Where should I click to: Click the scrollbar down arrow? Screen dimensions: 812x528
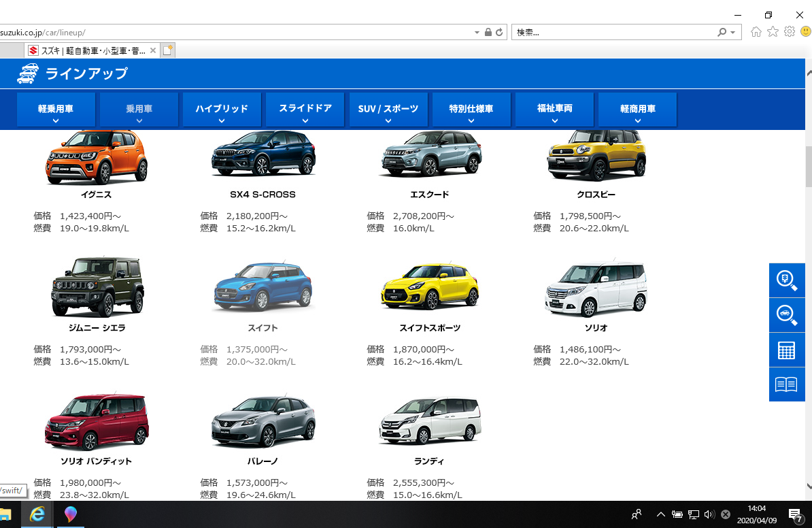809,486
